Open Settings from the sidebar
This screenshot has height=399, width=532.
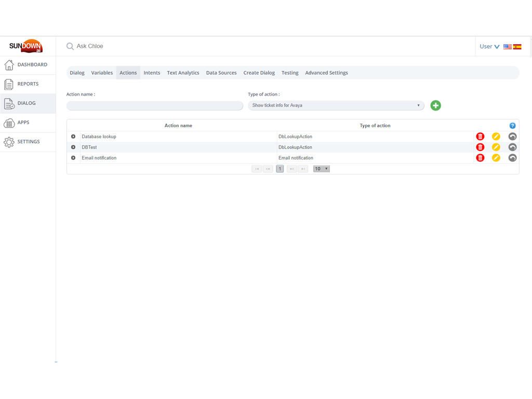click(28, 141)
